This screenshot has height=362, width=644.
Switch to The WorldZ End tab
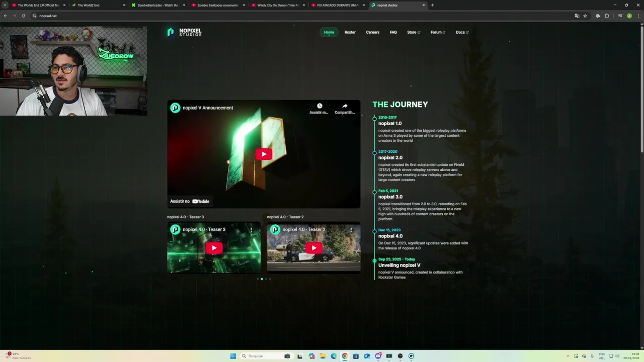click(98, 5)
